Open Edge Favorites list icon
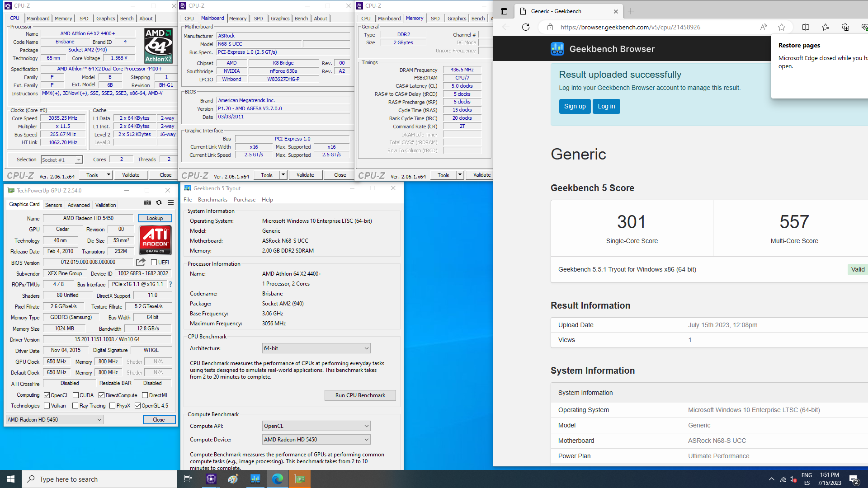 tap(826, 27)
